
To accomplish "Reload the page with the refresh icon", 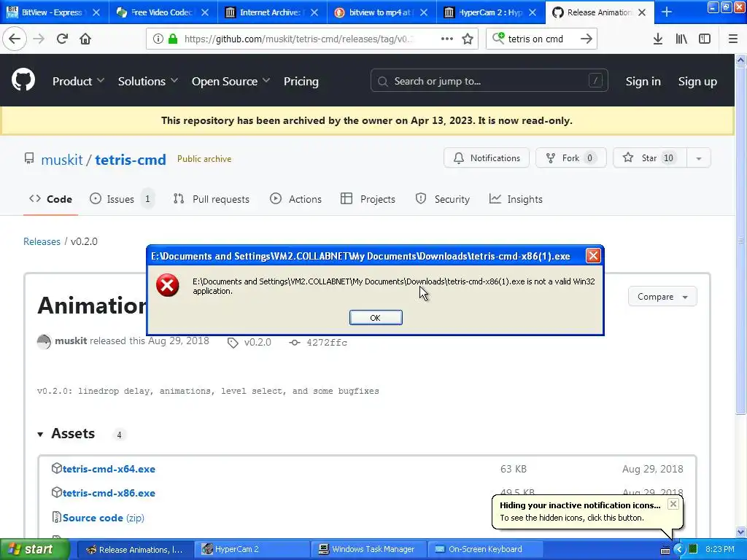I will [62, 39].
